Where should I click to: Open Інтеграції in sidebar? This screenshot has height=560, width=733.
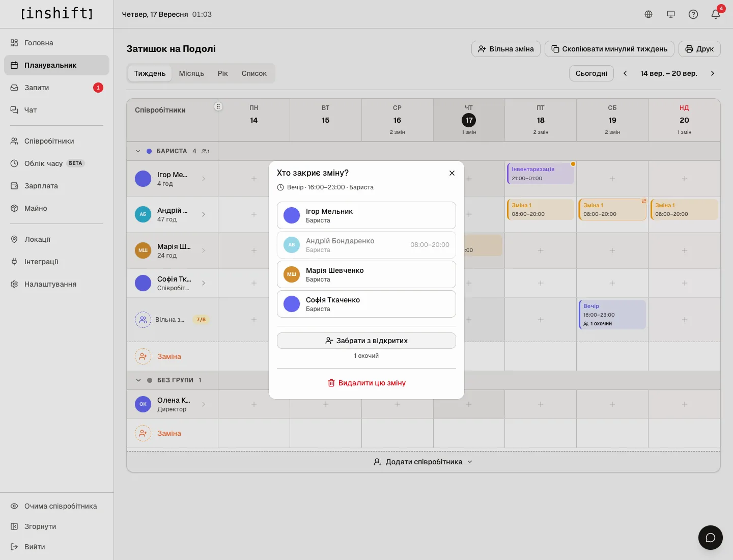click(x=57, y=262)
